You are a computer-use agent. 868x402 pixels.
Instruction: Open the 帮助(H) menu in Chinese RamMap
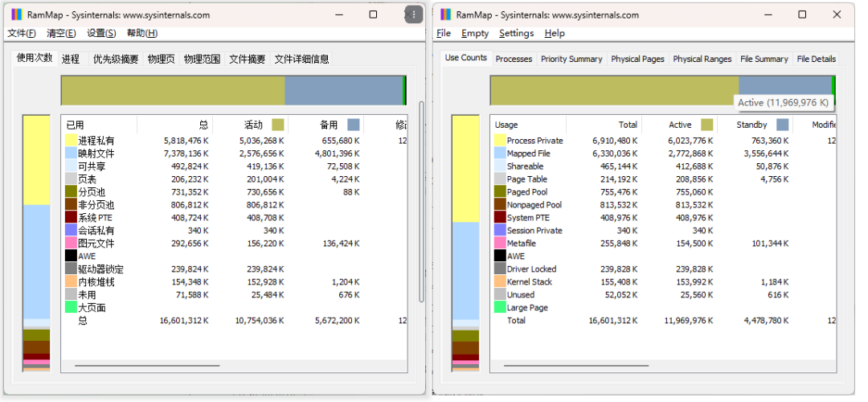pos(142,33)
